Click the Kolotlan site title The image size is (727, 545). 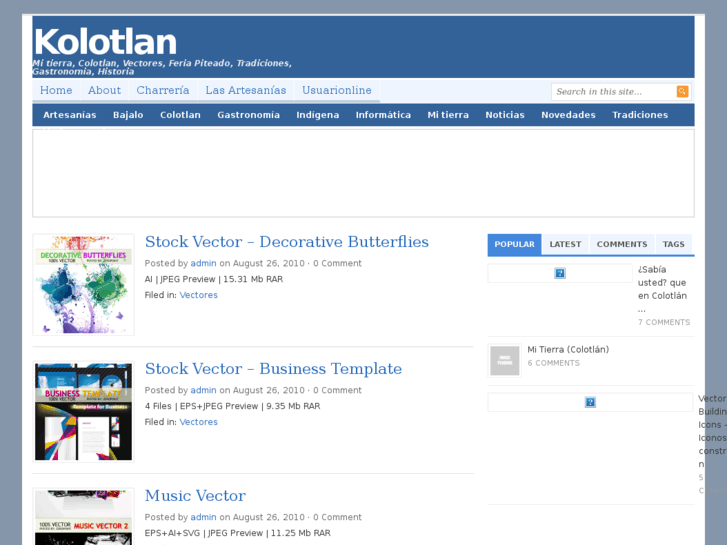tap(105, 42)
